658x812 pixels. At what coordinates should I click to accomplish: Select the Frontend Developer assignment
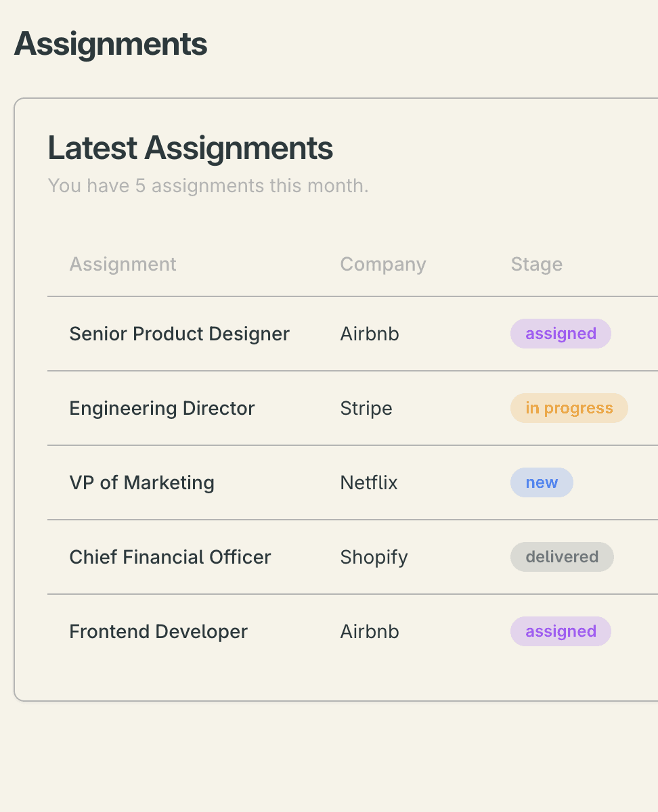click(x=158, y=631)
